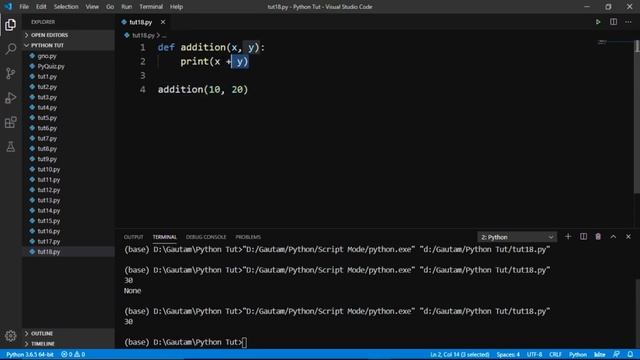Click line number 3 in the gutter
Screen dimensions: 640x360
[142, 76]
